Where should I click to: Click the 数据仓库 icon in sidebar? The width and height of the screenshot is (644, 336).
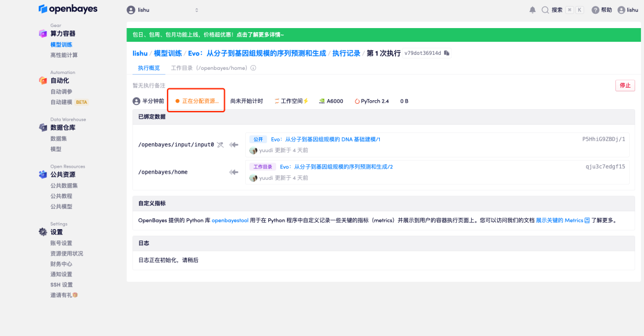(x=42, y=128)
